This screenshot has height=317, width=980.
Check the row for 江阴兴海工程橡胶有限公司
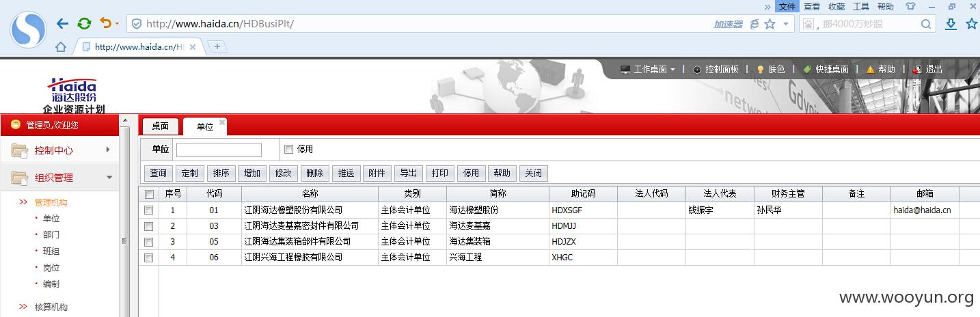pos(149,258)
